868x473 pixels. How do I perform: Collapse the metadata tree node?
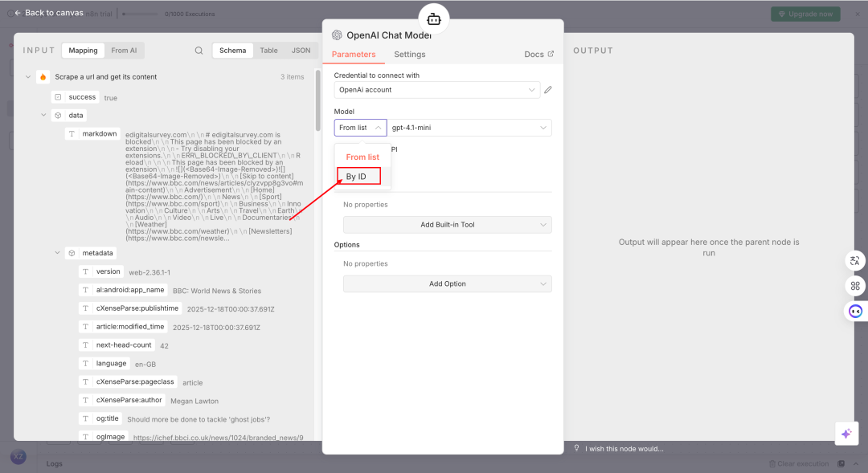click(57, 253)
